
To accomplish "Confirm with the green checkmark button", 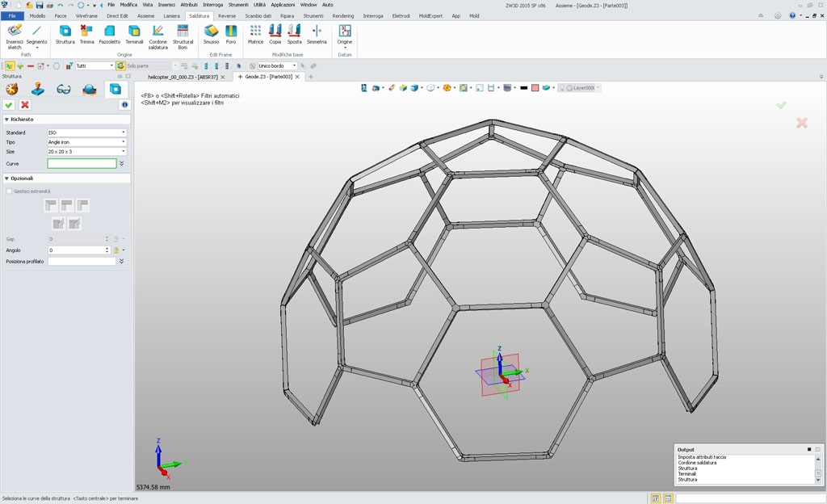I will [x=9, y=105].
